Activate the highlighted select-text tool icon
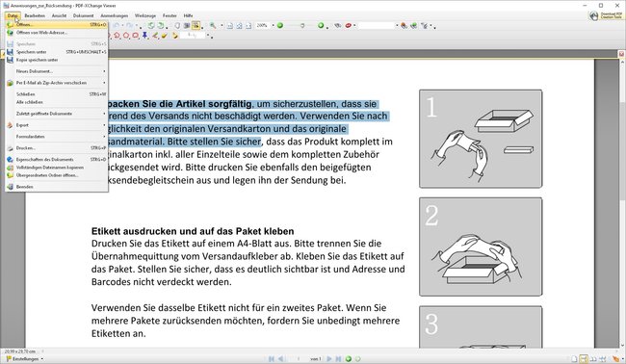626x364 pixels. tap(196, 26)
